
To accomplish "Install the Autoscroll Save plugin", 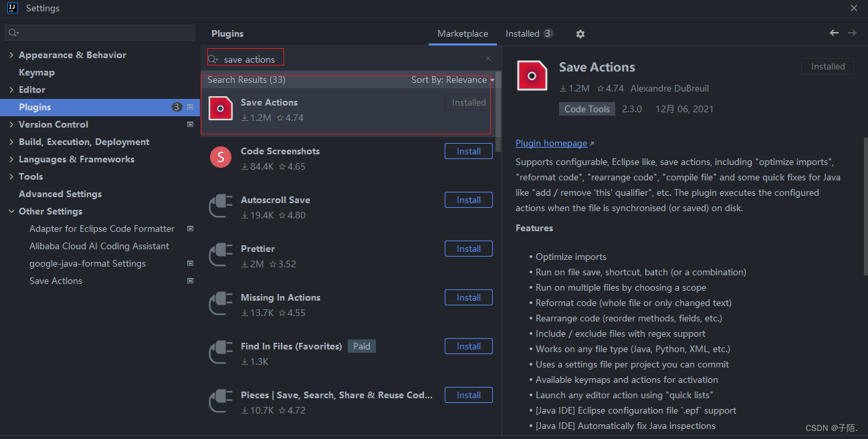I will click(469, 200).
